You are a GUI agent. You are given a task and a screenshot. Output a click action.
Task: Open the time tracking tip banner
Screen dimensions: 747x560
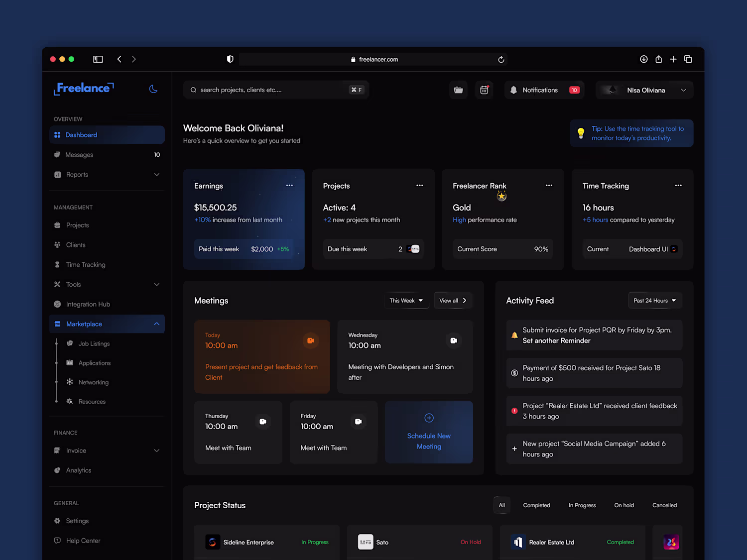(631, 133)
